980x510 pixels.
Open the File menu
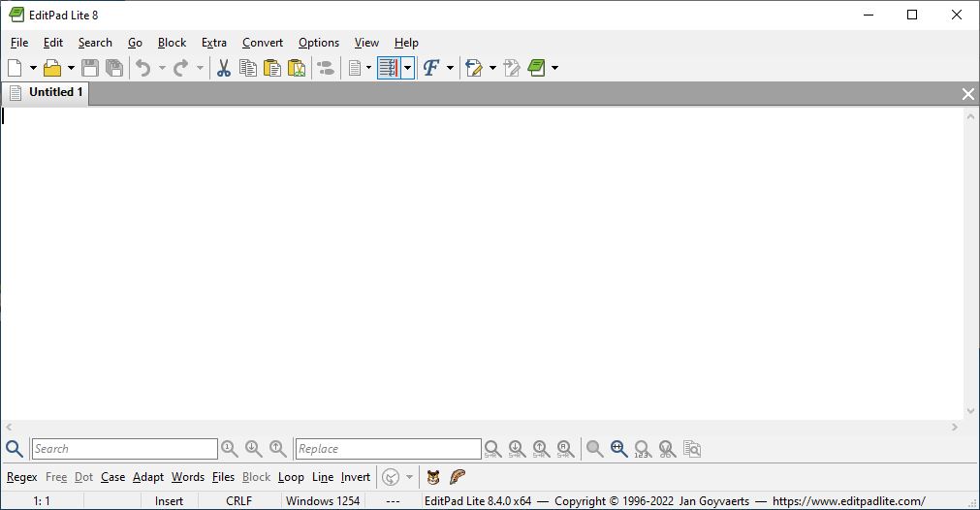[x=19, y=43]
